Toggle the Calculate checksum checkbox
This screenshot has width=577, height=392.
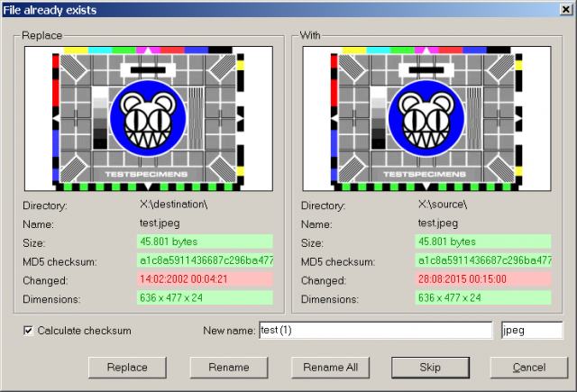click(28, 331)
